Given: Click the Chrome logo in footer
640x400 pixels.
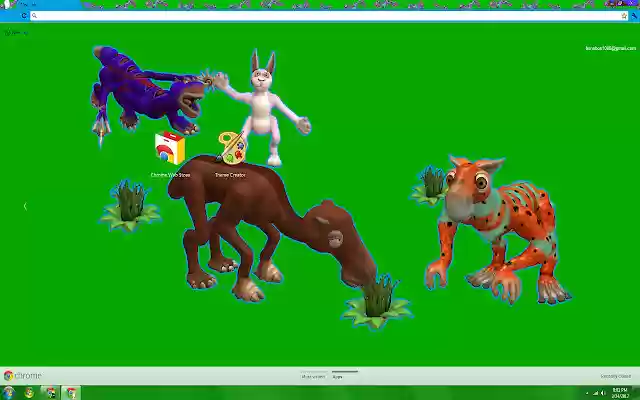Looking at the screenshot, I should [22, 376].
